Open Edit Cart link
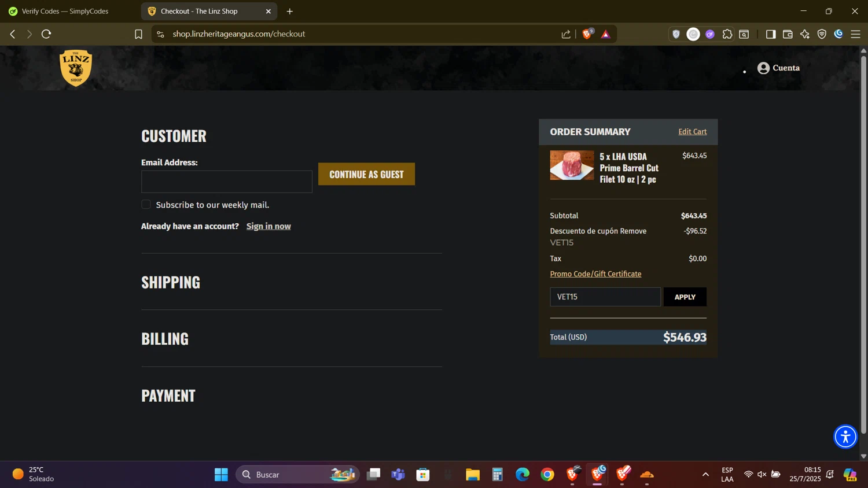The width and height of the screenshot is (868, 488). [x=692, y=132]
